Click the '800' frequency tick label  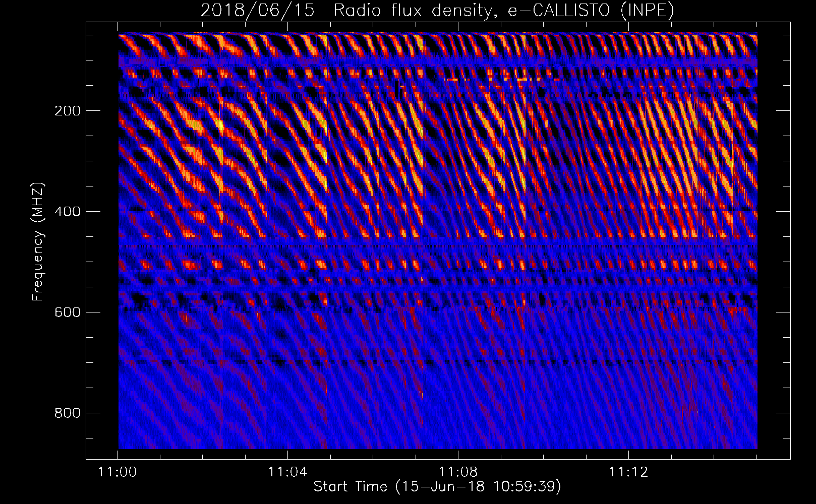tap(68, 413)
